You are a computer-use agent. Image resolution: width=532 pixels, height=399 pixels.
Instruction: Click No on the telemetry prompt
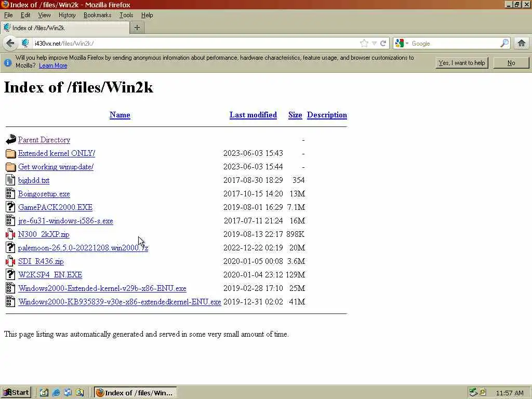point(511,63)
